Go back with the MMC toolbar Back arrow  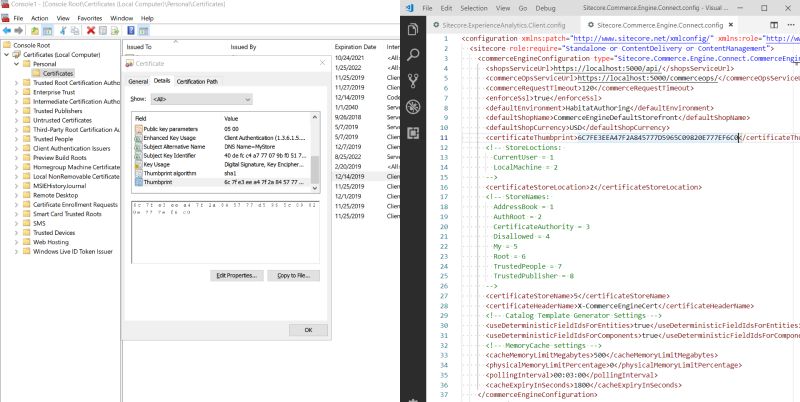[x=7, y=31]
